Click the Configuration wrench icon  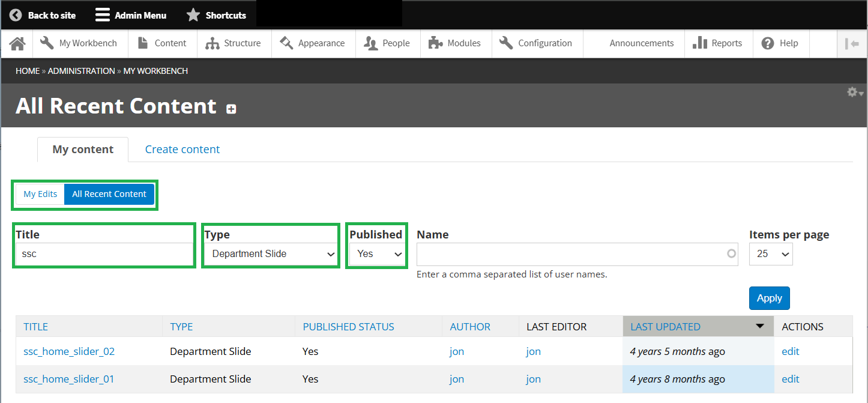tap(506, 43)
